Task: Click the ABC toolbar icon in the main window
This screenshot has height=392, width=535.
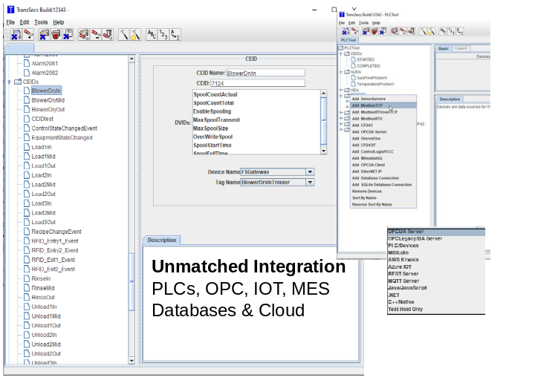Action: coord(151,35)
